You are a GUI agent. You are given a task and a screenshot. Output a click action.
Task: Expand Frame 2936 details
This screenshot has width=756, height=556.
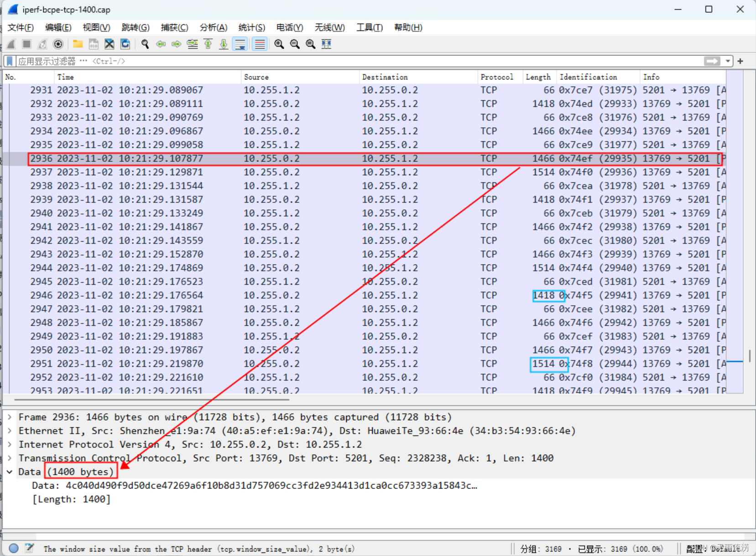[10, 416]
